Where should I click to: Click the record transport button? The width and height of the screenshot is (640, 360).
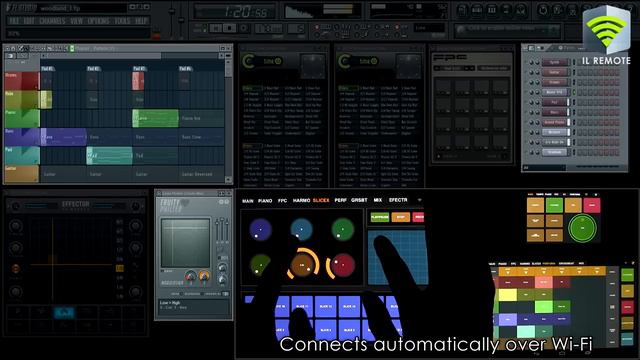(244, 28)
